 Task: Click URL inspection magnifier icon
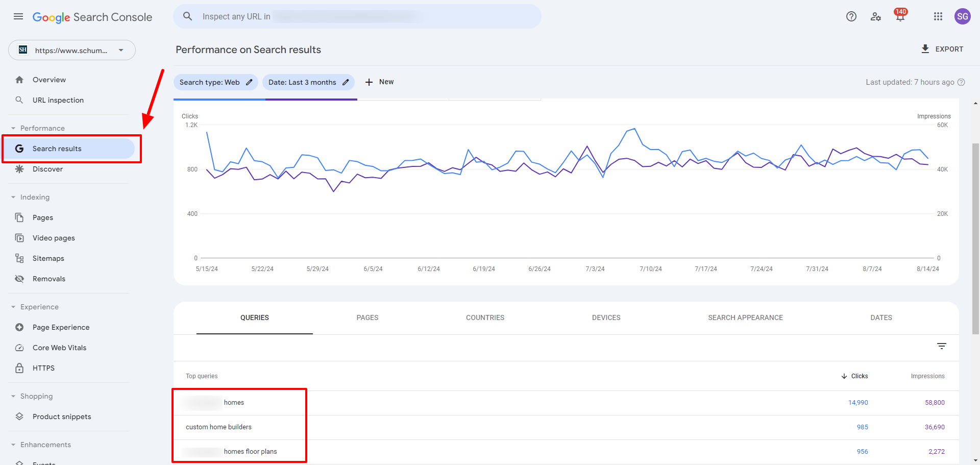[19, 100]
